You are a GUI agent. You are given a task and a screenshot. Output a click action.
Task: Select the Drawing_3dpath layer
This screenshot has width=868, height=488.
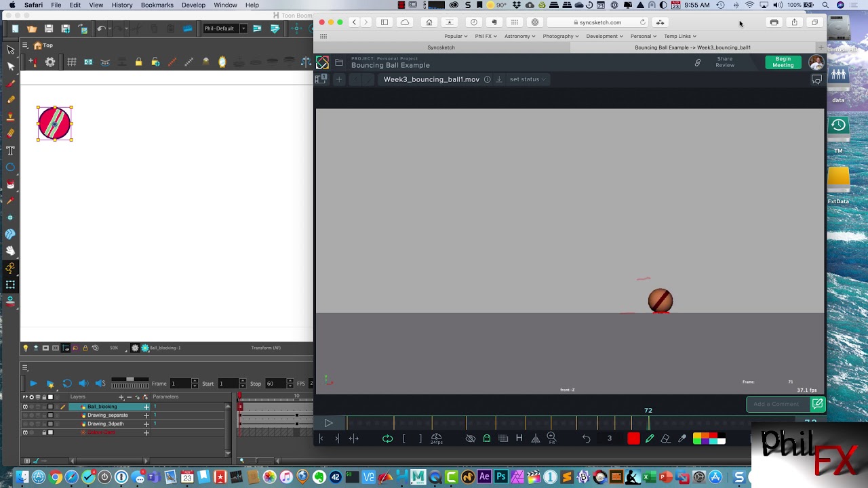click(x=105, y=424)
